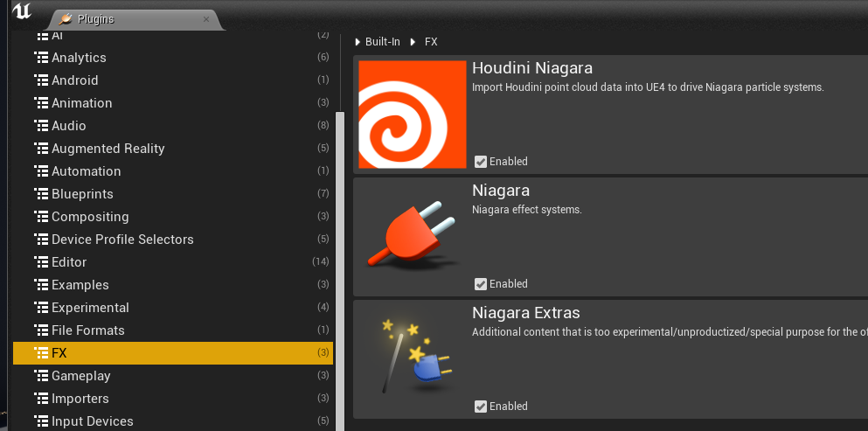Click the list icon beside Examples
This screenshot has width=868, height=431.
coord(41,285)
